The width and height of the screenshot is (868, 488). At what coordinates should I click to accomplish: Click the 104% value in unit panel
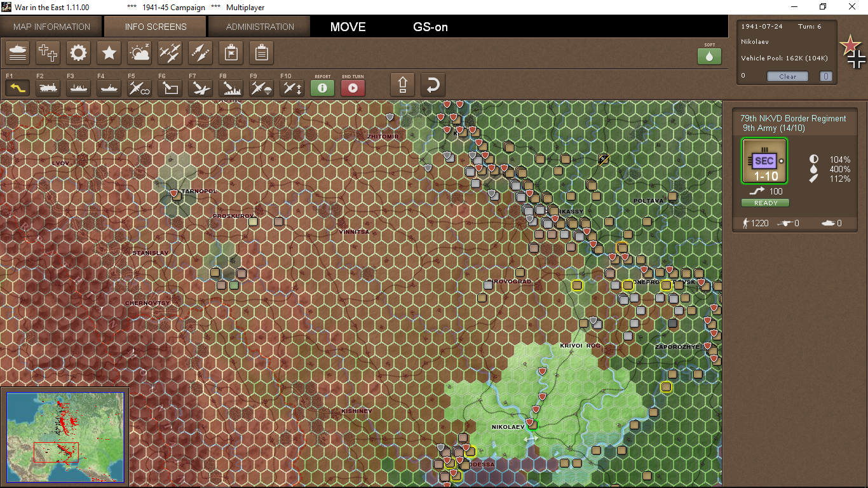click(x=840, y=159)
